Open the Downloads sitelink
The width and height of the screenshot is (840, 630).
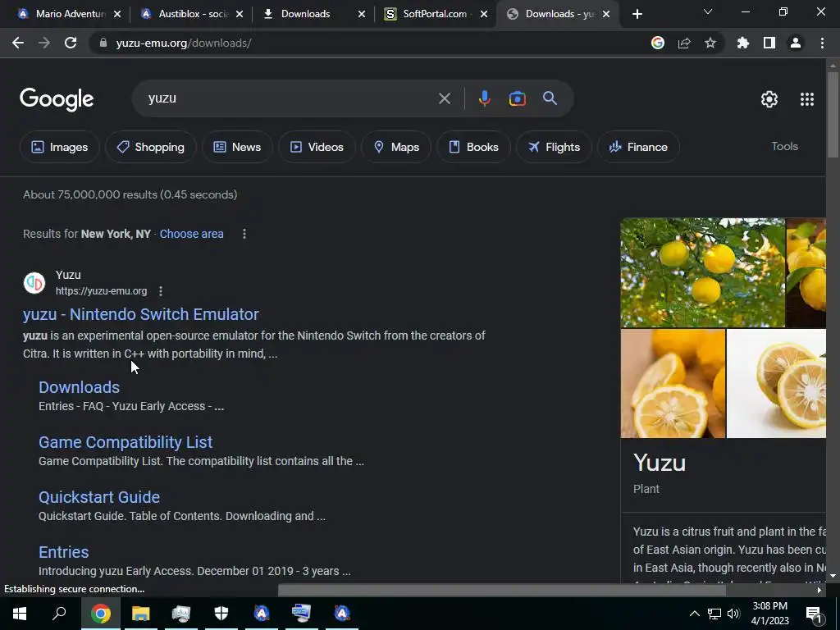coord(80,387)
